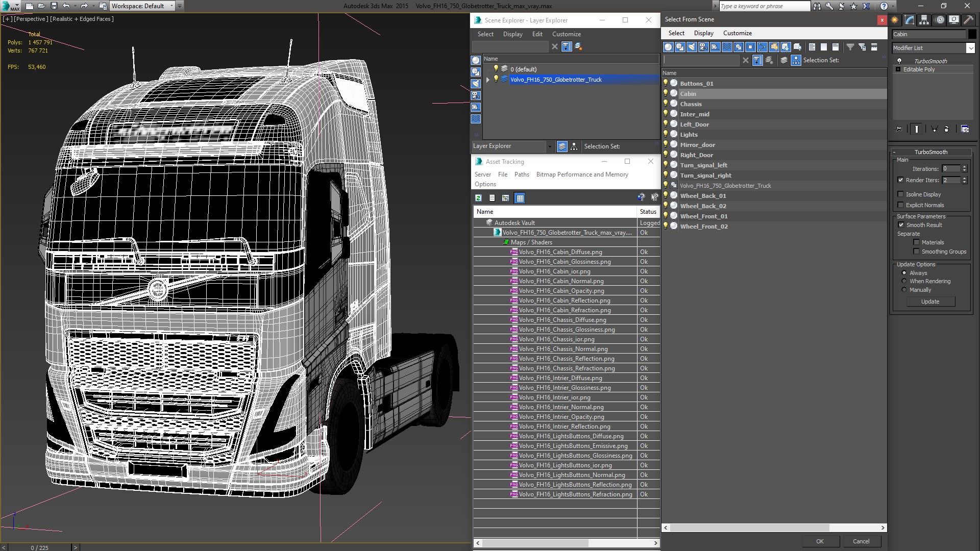Click Select Invert icon in Select From Scene
This screenshot has height=551, width=980.
[836, 47]
